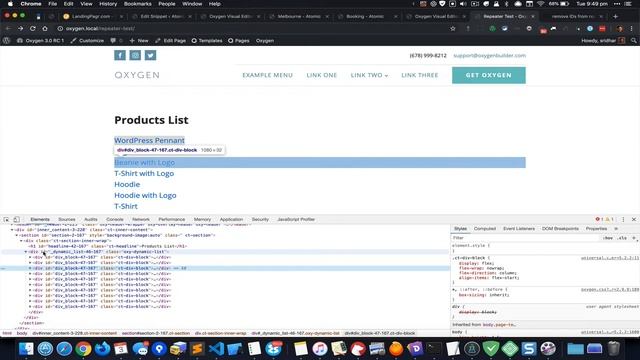This screenshot has height=360, width=640.
Task: Open the Event Listeners tab
Action: click(x=519, y=229)
